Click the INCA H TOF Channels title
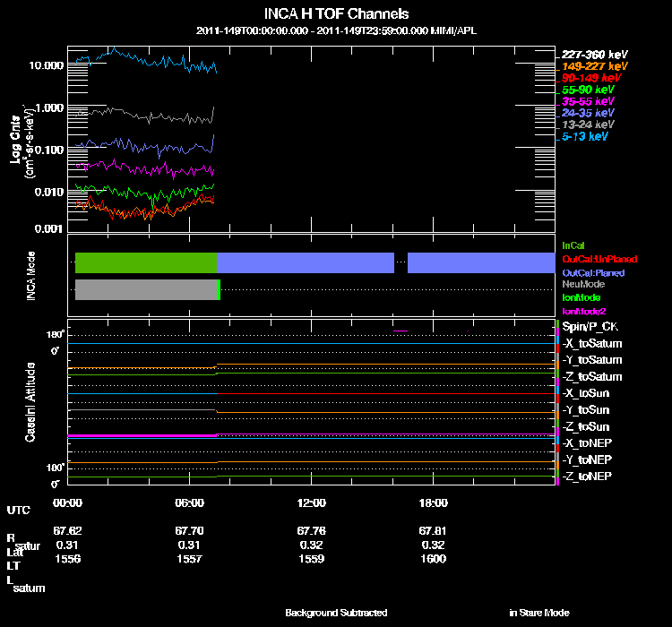 (x=336, y=13)
